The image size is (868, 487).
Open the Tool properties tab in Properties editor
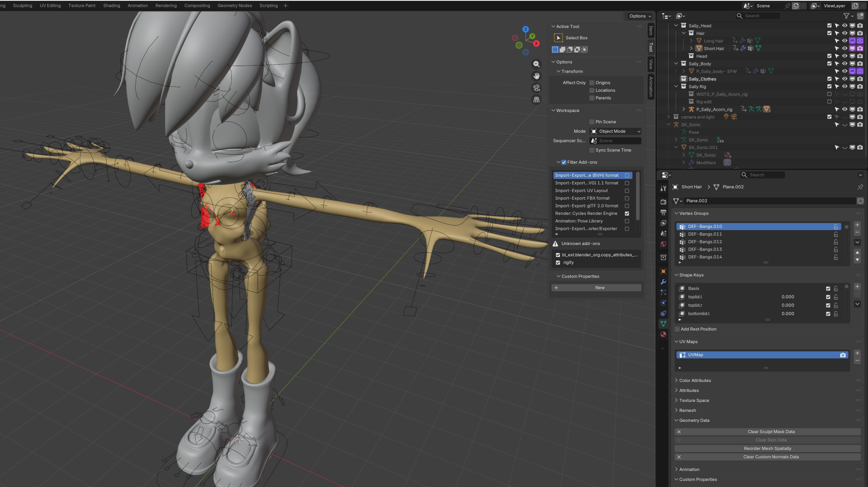[x=663, y=188]
